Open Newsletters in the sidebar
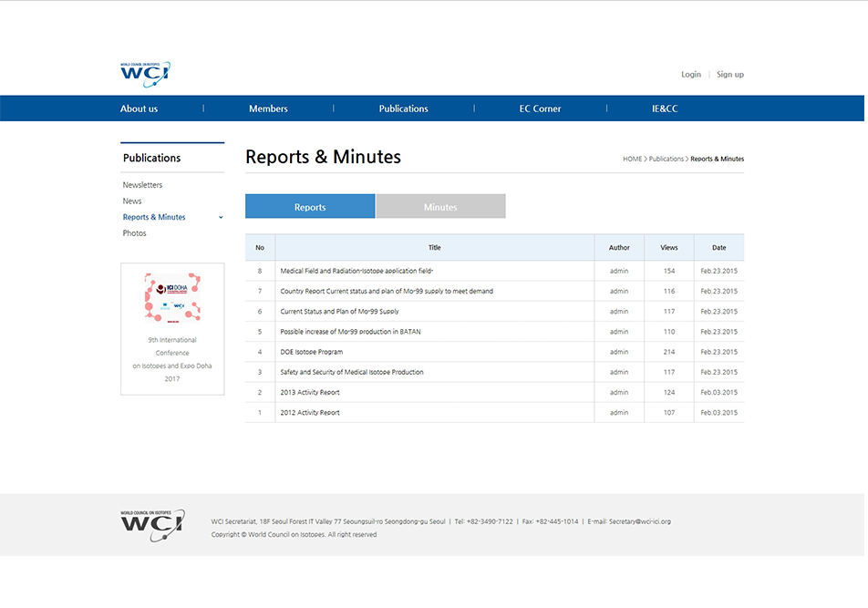This screenshot has width=868, height=608. click(x=142, y=185)
